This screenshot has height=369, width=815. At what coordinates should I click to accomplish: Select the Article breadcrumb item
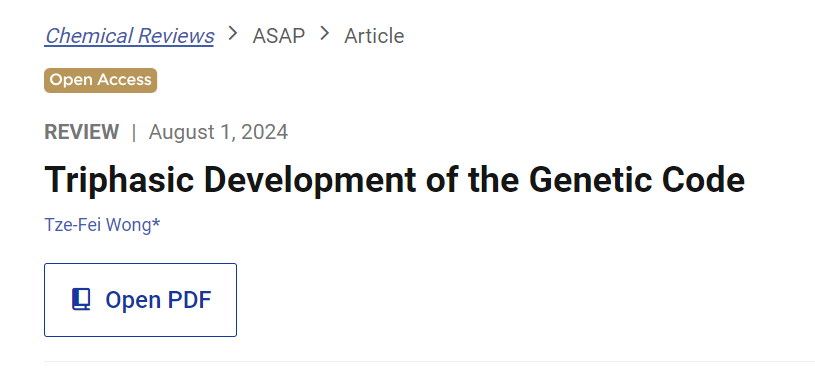(x=374, y=36)
